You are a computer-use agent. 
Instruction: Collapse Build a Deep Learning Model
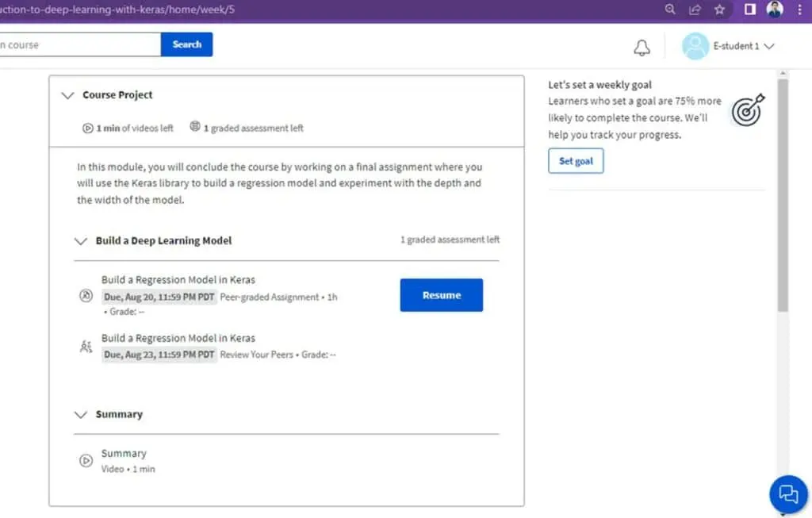pyautogui.click(x=80, y=241)
